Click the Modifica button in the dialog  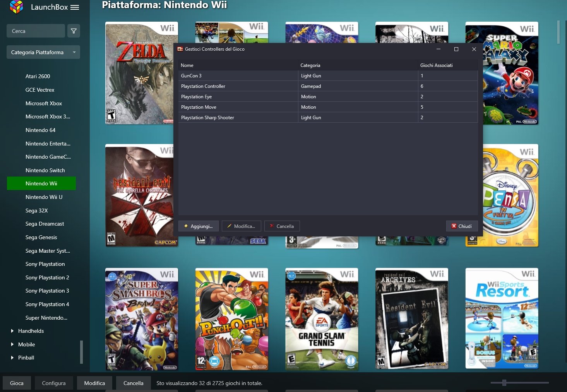pos(241,226)
